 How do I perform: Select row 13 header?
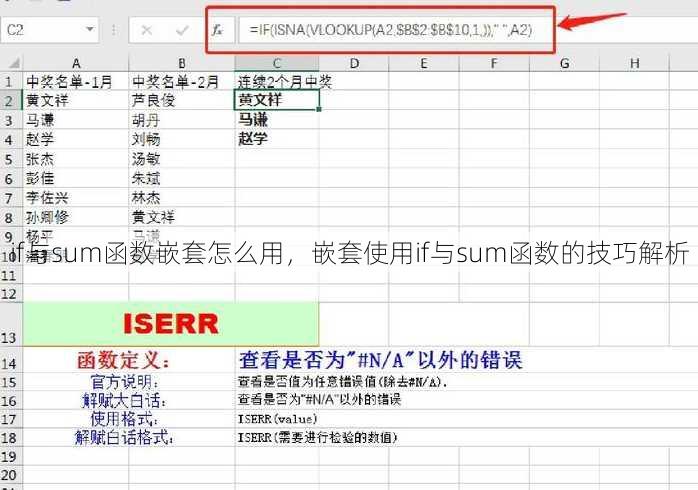click(9, 325)
